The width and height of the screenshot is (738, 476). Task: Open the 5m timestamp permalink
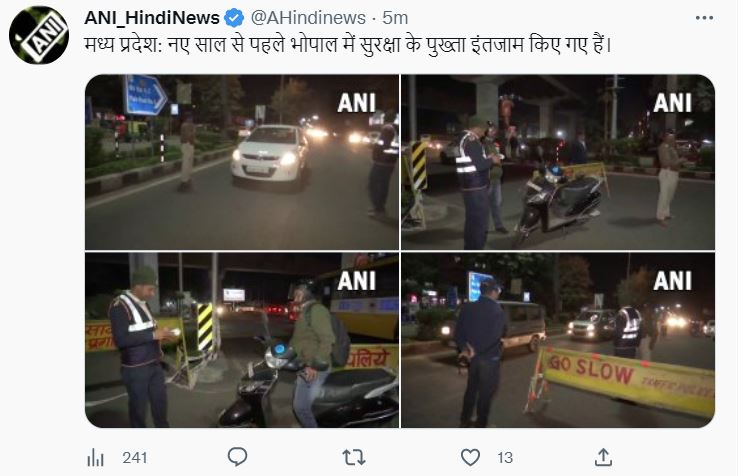(x=394, y=18)
